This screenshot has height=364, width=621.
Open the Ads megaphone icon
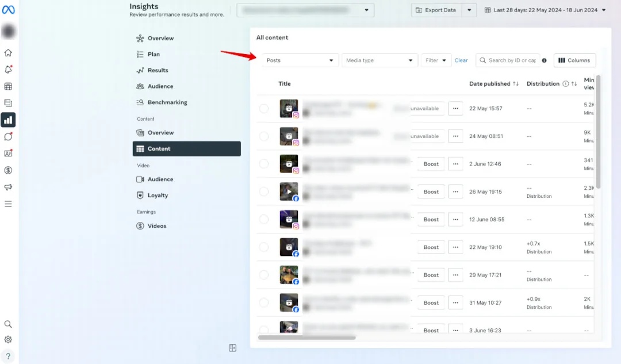coord(8,187)
